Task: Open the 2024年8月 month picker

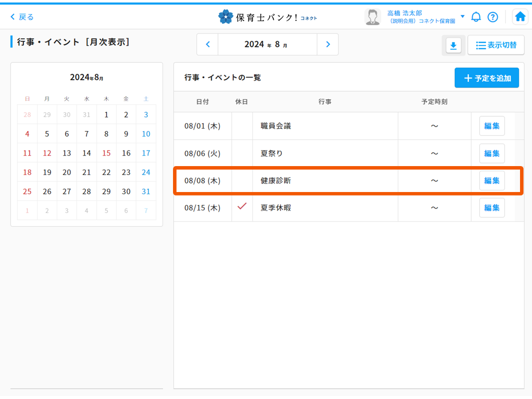Action: [267, 44]
